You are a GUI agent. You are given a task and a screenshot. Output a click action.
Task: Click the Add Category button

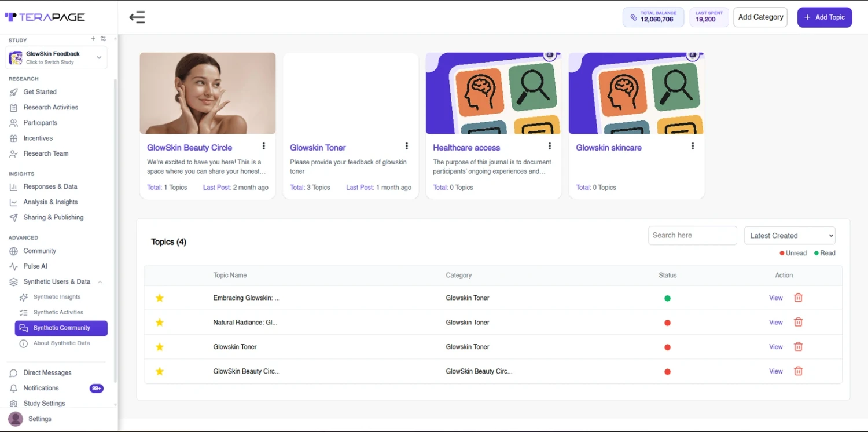[x=760, y=17]
